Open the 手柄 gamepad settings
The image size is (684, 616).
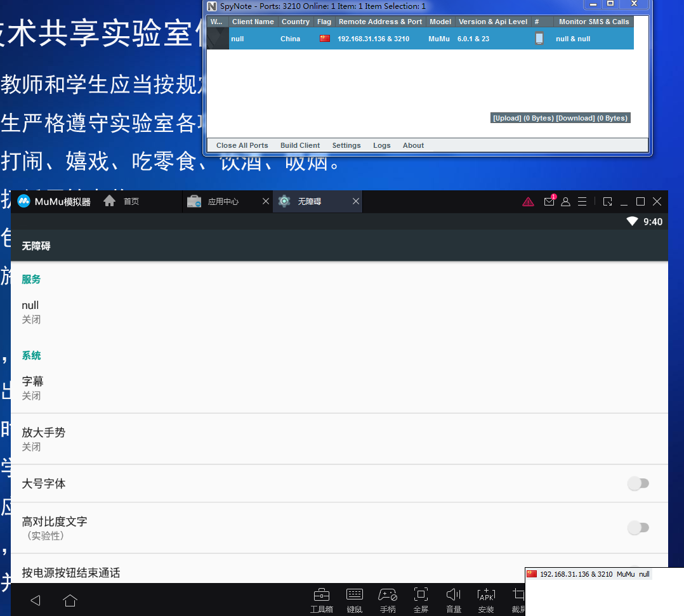pos(387,600)
